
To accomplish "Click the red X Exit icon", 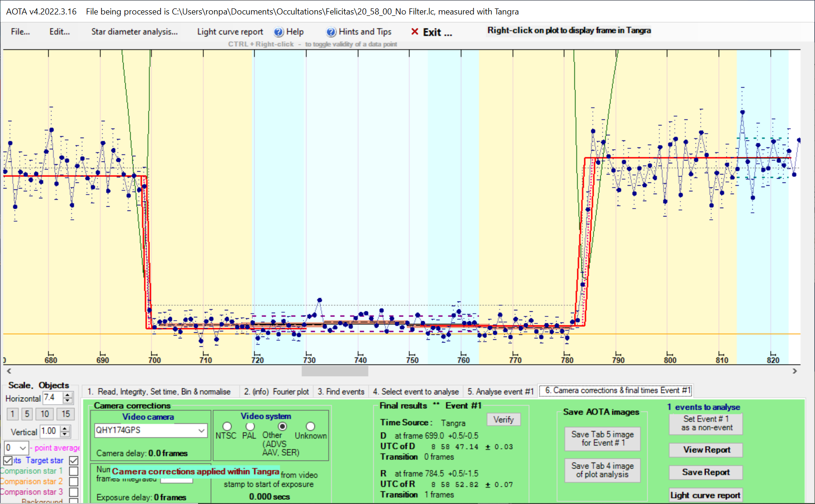I will [414, 32].
